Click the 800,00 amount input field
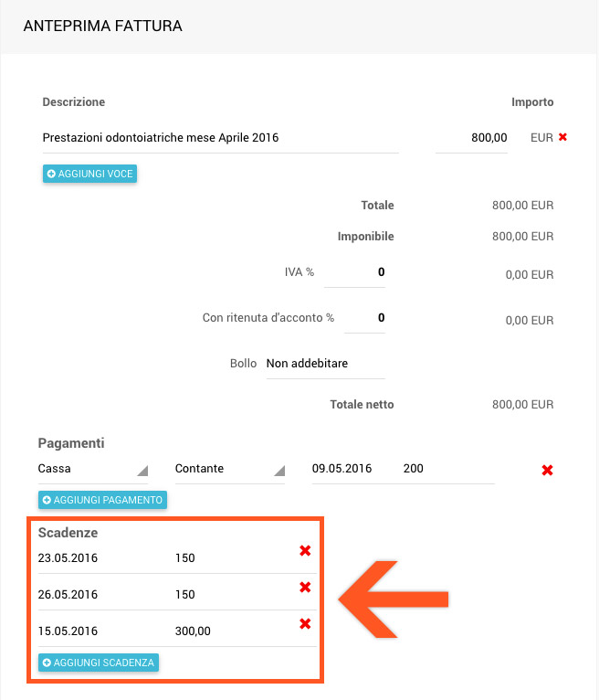The width and height of the screenshot is (599, 700). click(472, 138)
